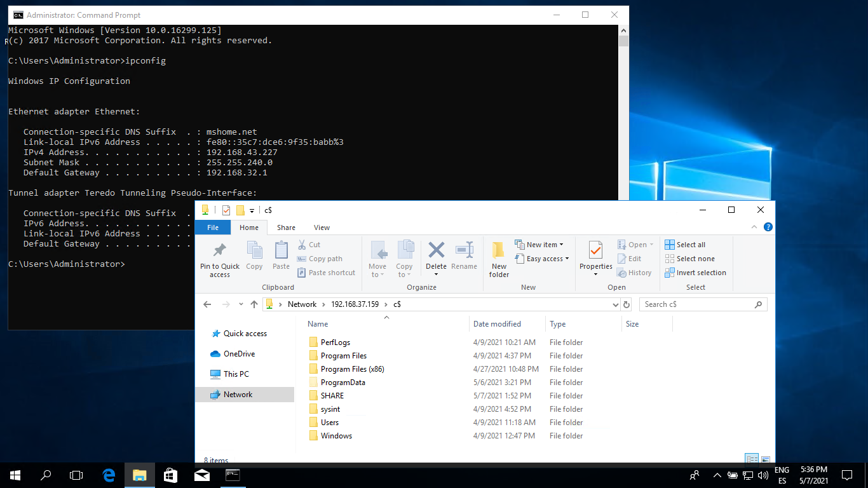Open Microsoft Store from taskbar
868x488 pixels.
point(170,475)
